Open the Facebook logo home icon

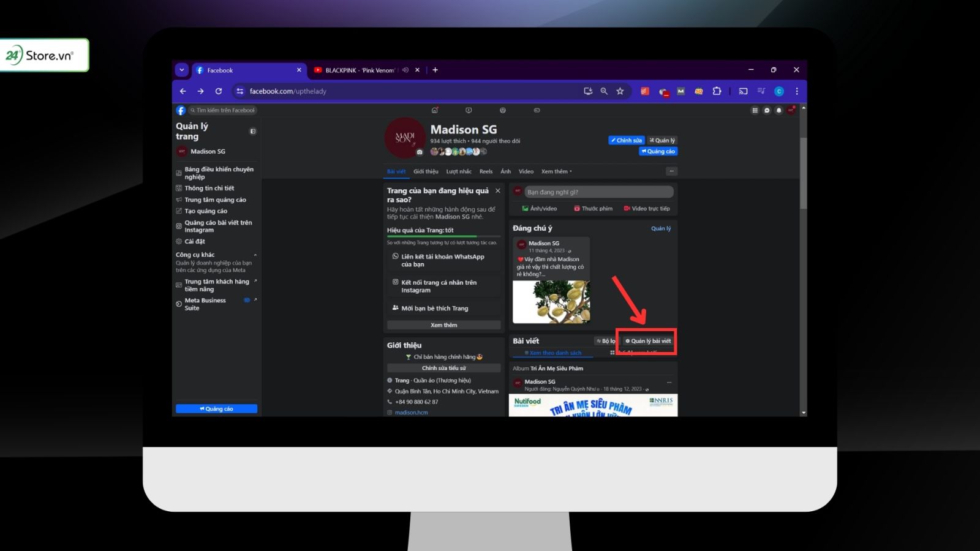tap(181, 110)
